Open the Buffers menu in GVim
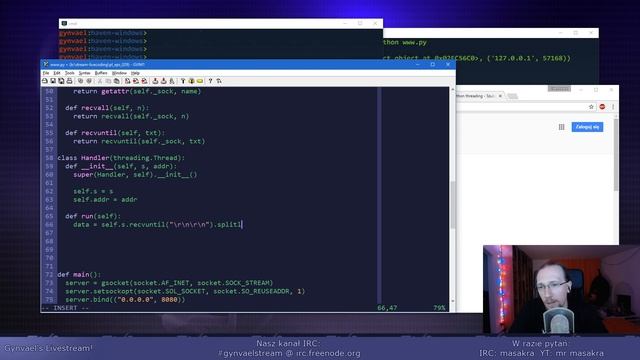This screenshot has height=360, width=640. tap(101, 73)
